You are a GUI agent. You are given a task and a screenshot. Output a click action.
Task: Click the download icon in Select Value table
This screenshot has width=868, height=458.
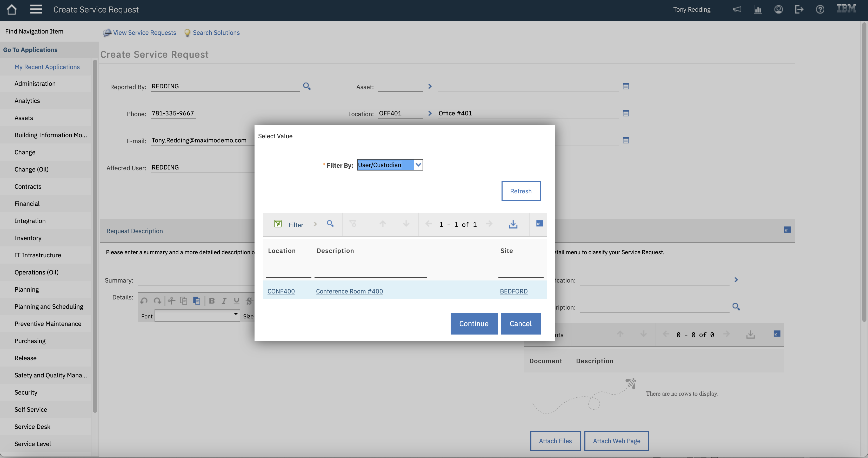513,224
